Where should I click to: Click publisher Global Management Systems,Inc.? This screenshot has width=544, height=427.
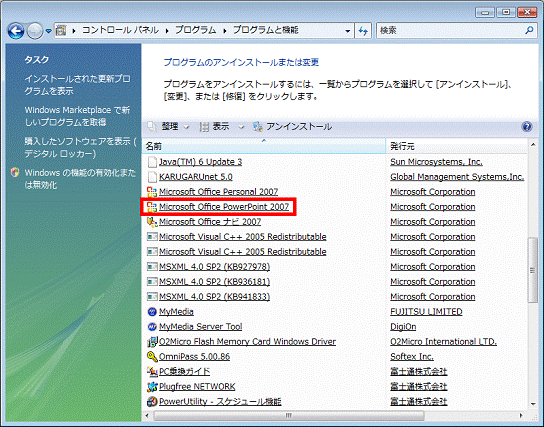tap(457, 177)
